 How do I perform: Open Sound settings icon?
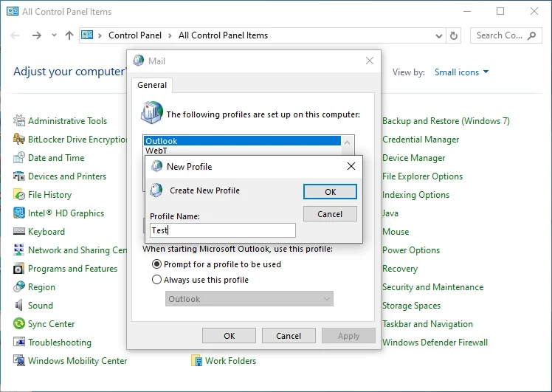click(x=19, y=305)
